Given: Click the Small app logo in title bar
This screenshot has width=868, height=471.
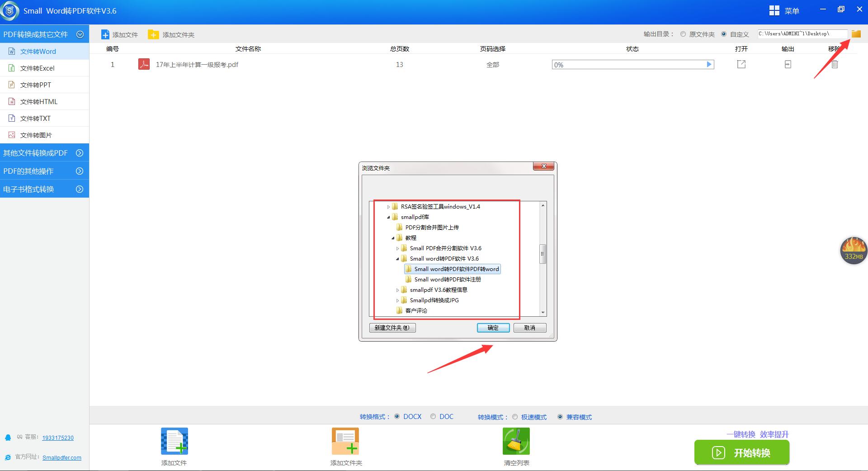Looking at the screenshot, I should 9,11.
